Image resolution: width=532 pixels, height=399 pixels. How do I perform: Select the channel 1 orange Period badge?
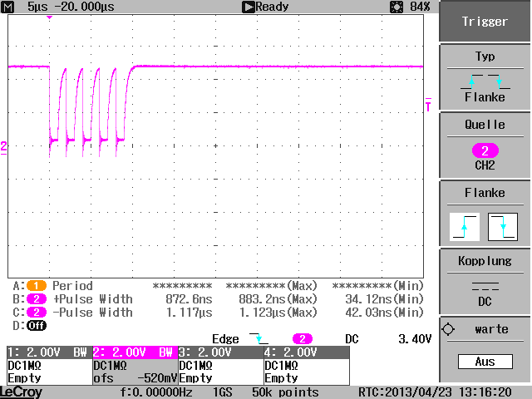(37, 286)
